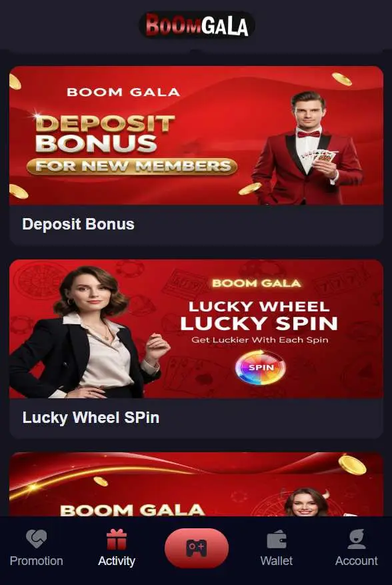Open the Deposit Bonus banner image
Screen dimensions: 392x585
196,135
